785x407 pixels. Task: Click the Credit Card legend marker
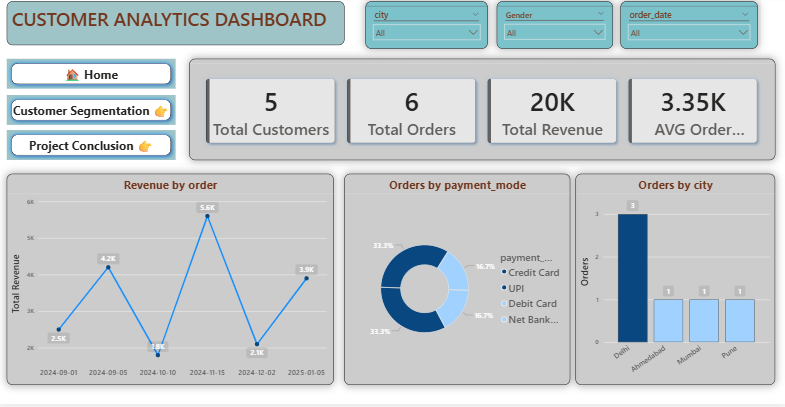tap(504, 273)
